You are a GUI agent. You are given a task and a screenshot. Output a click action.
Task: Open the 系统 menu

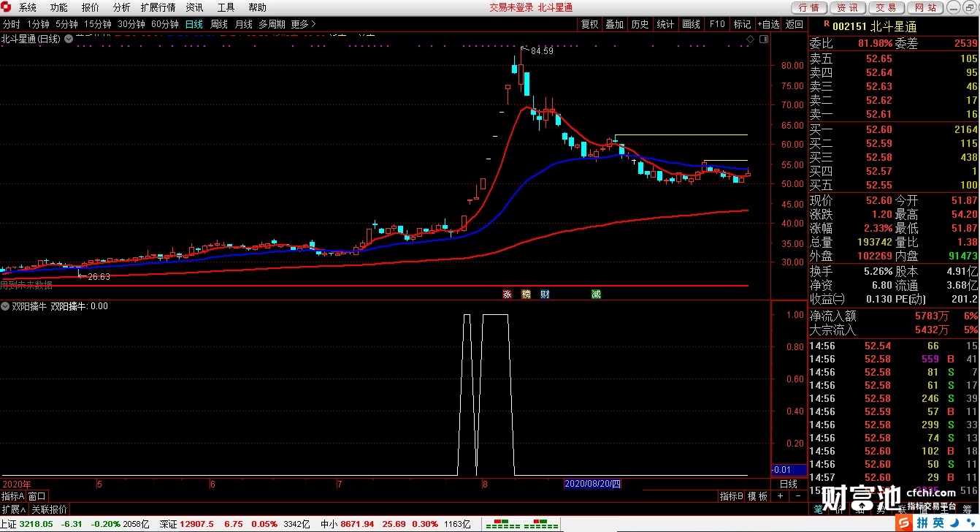tap(28, 7)
